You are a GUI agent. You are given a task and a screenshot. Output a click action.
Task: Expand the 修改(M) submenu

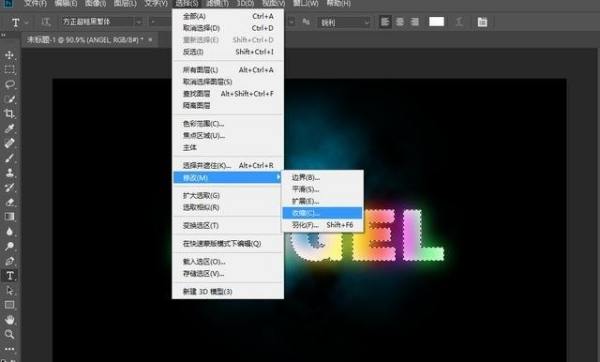pos(228,178)
